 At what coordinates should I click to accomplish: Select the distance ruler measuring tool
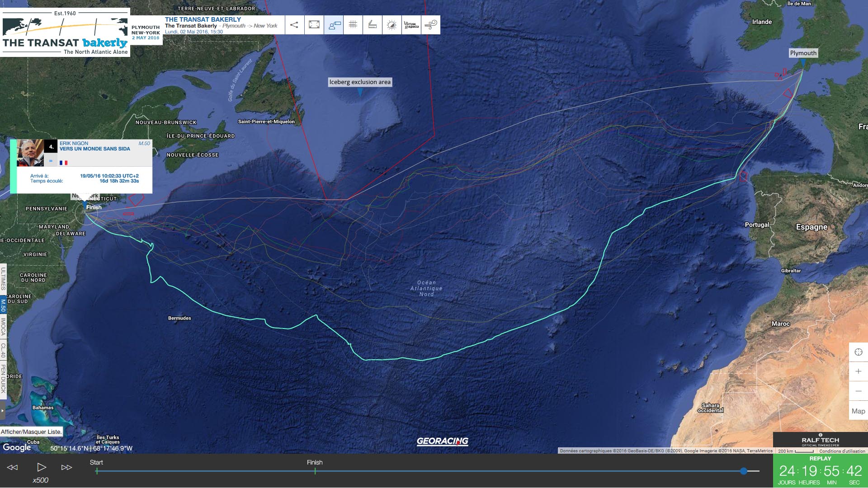[x=373, y=25]
